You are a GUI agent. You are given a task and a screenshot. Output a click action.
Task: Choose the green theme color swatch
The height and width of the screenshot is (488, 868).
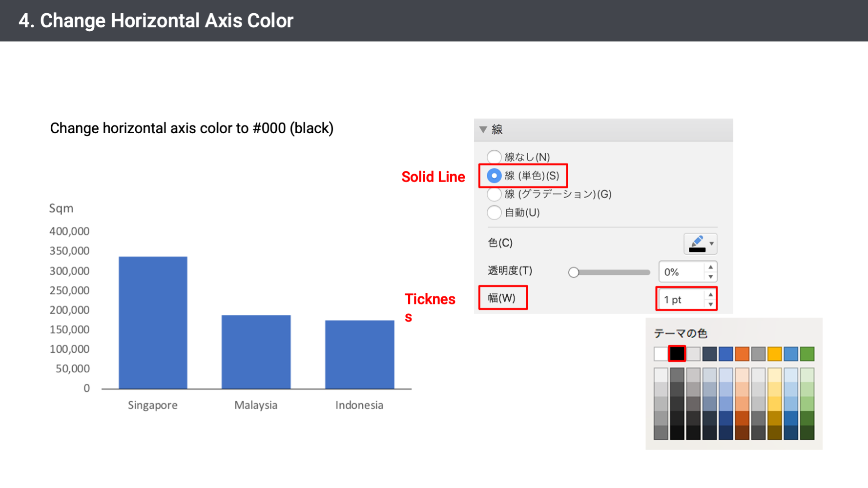(x=807, y=354)
